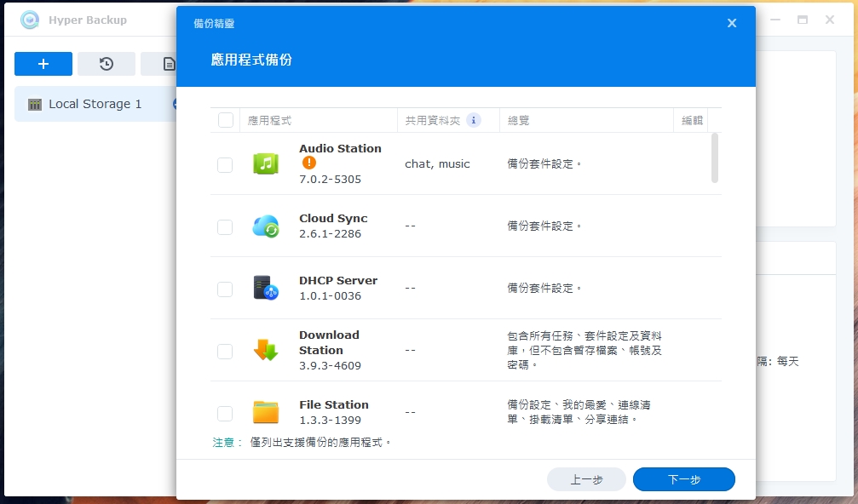The height and width of the screenshot is (504, 858).
Task: Click version text '1.0.1-0036'
Action: (330, 295)
